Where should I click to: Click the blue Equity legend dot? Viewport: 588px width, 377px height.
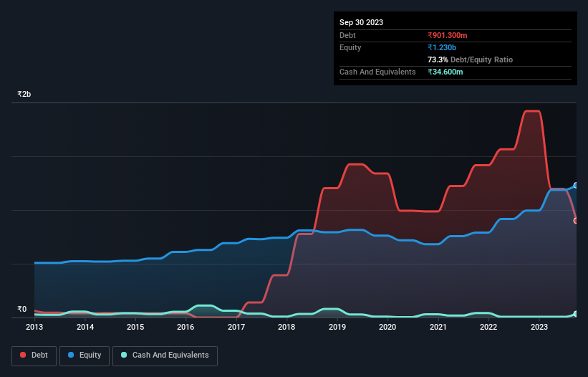(x=71, y=355)
